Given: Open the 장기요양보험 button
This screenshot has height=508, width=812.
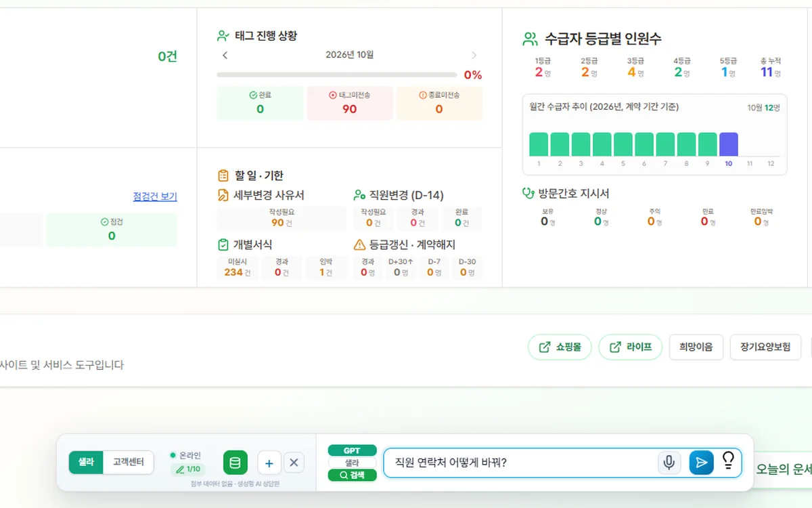Looking at the screenshot, I should point(765,347).
